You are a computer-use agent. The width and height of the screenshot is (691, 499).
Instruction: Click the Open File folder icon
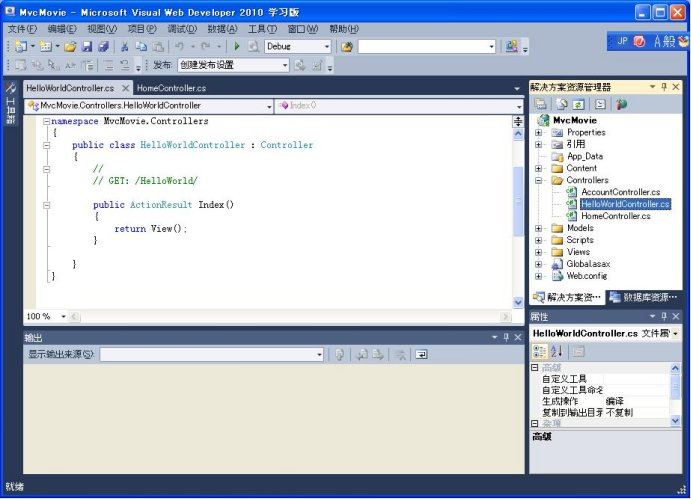click(x=70, y=46)
